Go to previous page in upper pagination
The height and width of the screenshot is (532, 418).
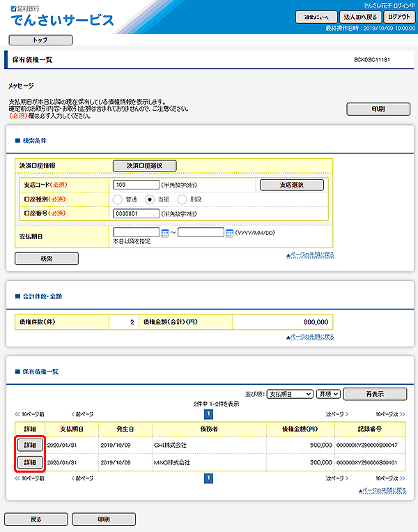point(82,413)
